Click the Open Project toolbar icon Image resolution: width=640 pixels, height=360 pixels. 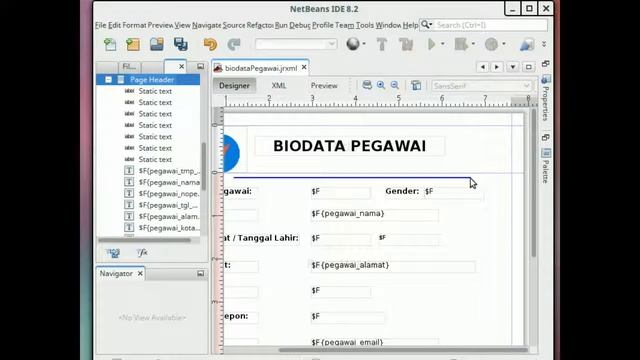pos(157,44)
